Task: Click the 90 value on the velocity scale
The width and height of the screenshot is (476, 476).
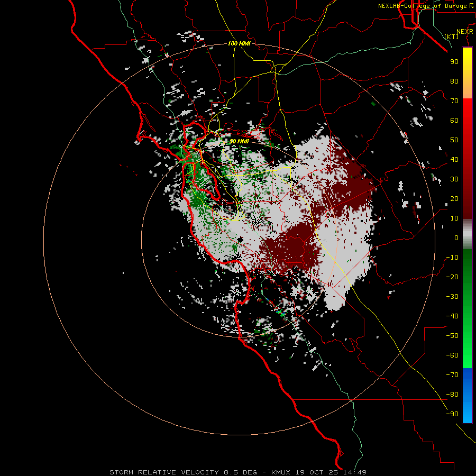Action: coord(454,62)
